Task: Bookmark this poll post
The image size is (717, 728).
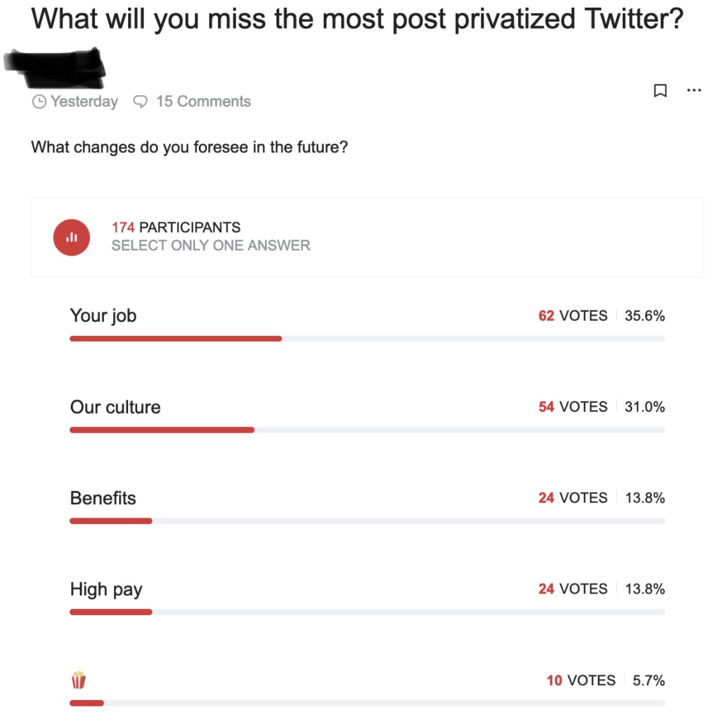Action: (660, 90)
